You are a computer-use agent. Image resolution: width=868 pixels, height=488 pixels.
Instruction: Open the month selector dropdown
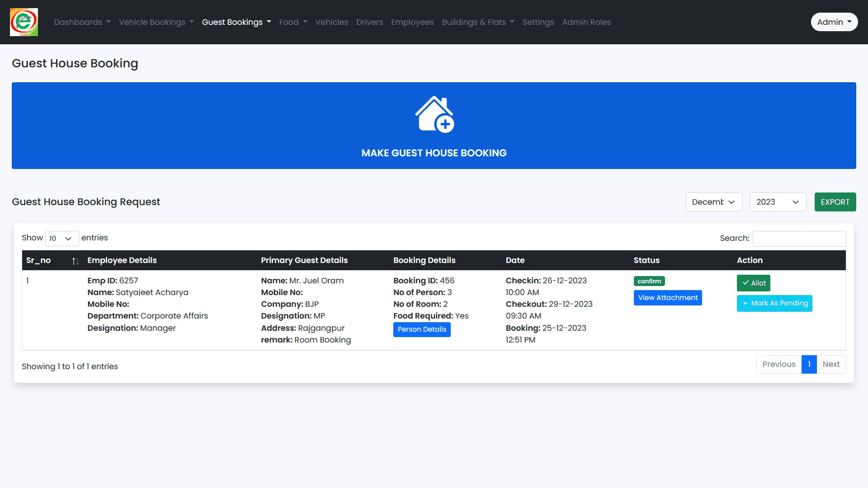click(713, 202)
